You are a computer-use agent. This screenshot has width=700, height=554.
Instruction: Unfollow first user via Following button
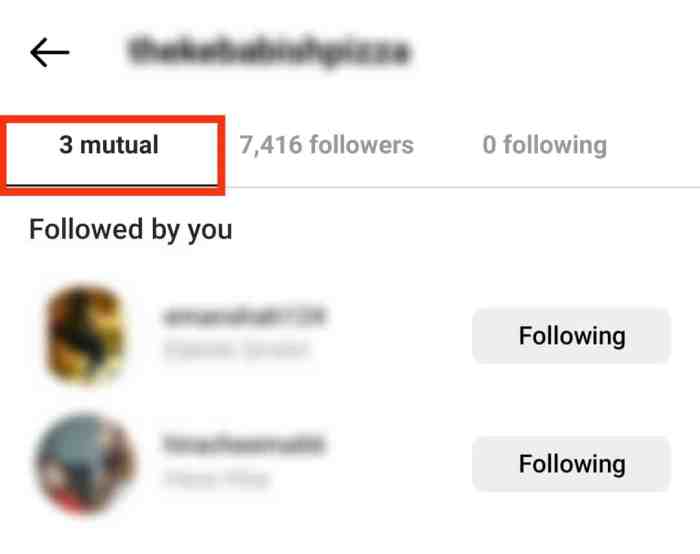click(571, 336)
